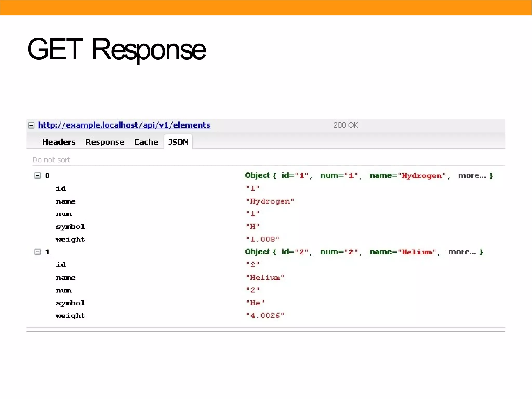Switch to the Response tab
Image resolution: width=532 pixels, height=399 pixels.
(105, 142)
